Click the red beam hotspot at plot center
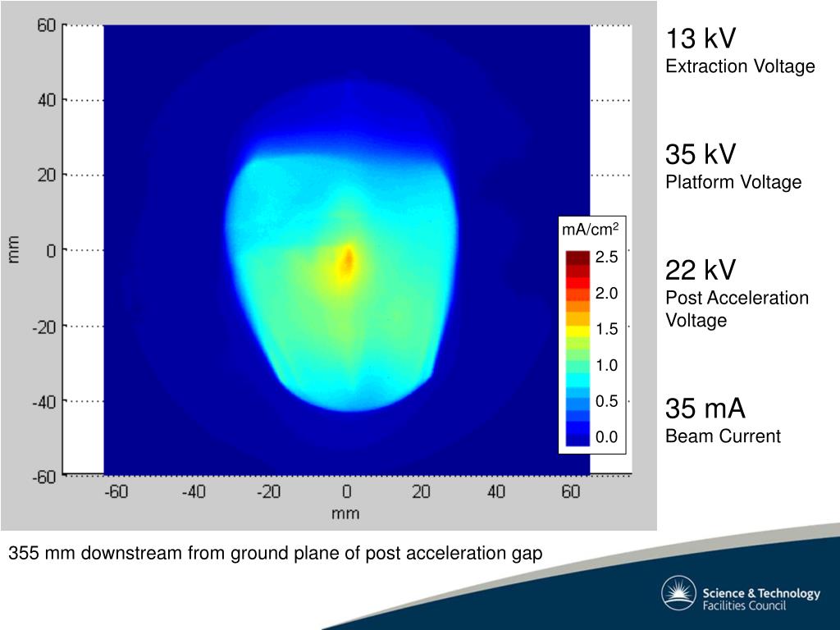This screenshot has height=630, width=840. (x=348, y=260)
